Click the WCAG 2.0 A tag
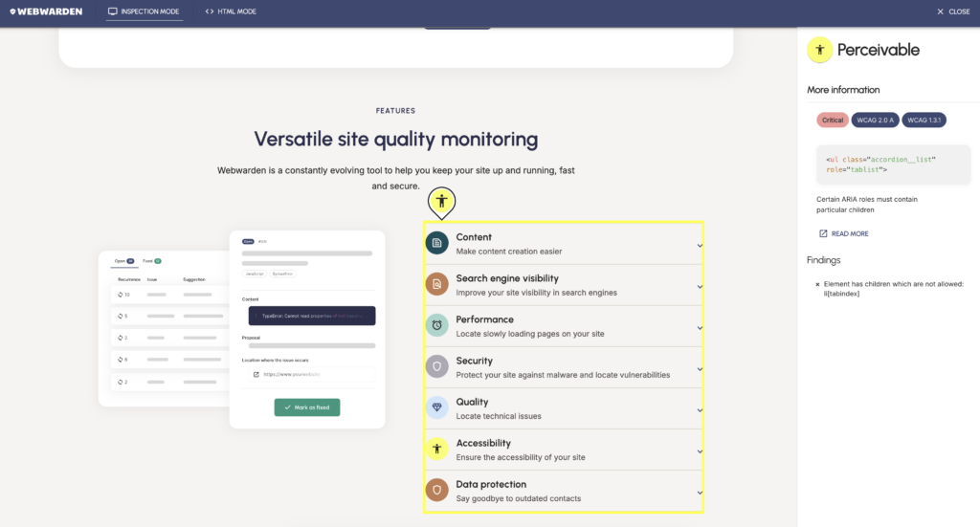 pos(875,120)
